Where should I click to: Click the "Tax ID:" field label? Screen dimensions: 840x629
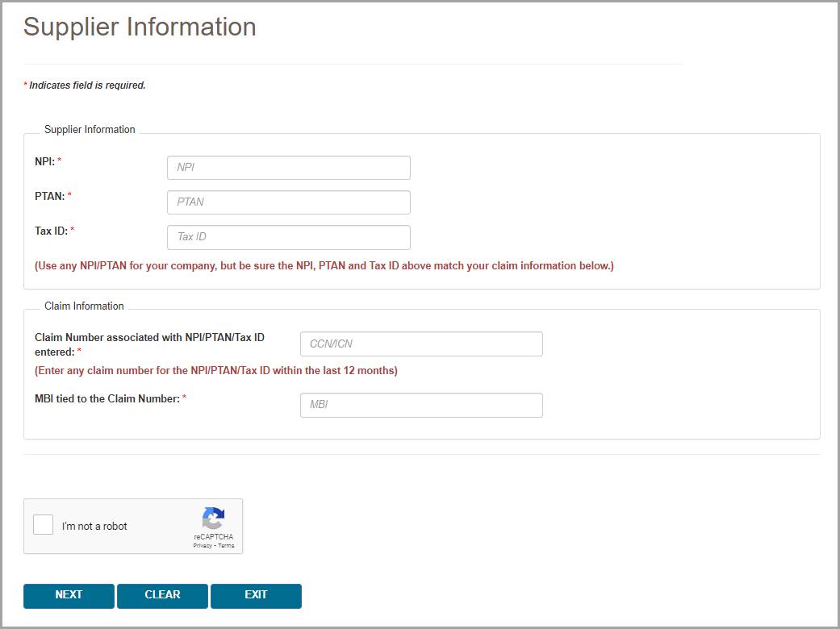[51, 231]
